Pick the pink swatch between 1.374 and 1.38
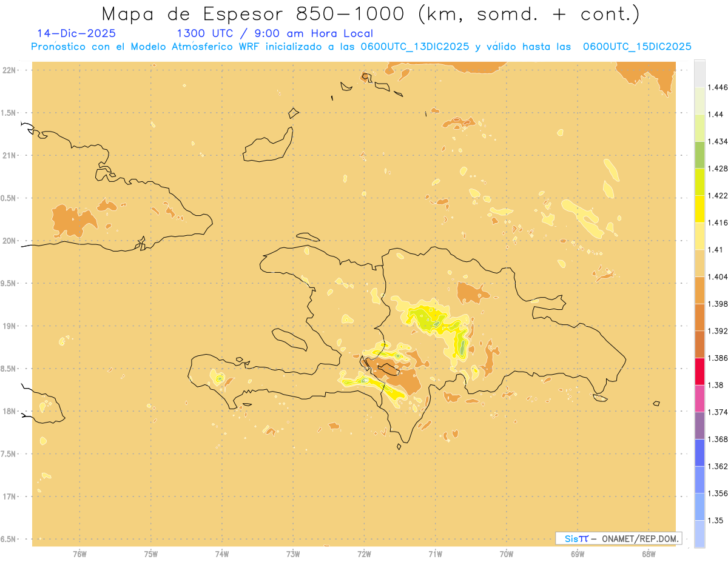Screen dimensions: 728x562 click(699, 398)
